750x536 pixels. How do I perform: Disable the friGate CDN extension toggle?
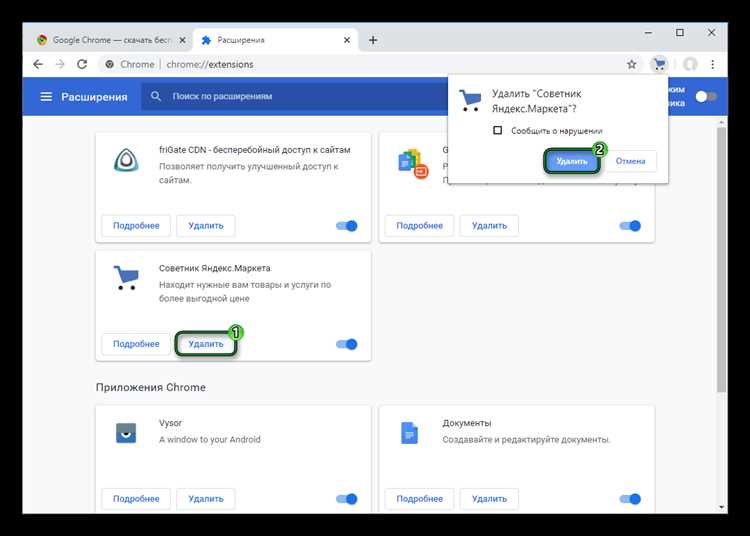point(347,226)
